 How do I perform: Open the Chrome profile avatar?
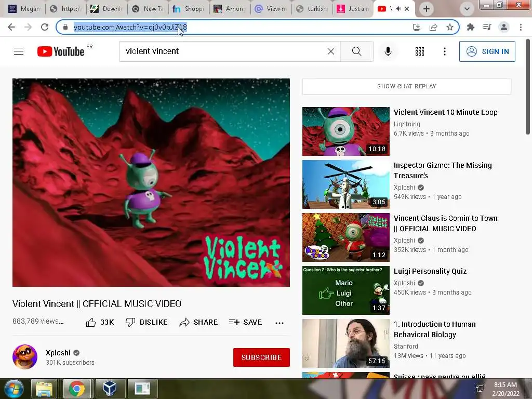coord(504,27)
